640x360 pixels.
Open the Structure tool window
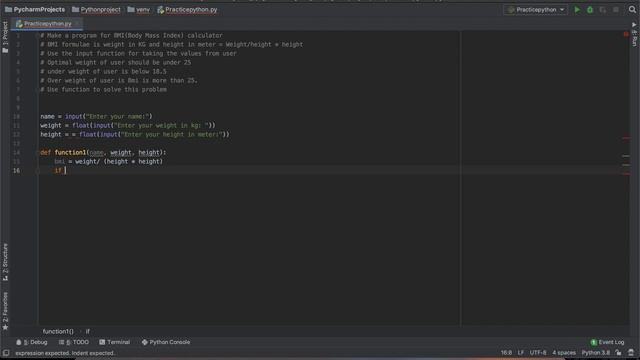[x=5, y=261]
